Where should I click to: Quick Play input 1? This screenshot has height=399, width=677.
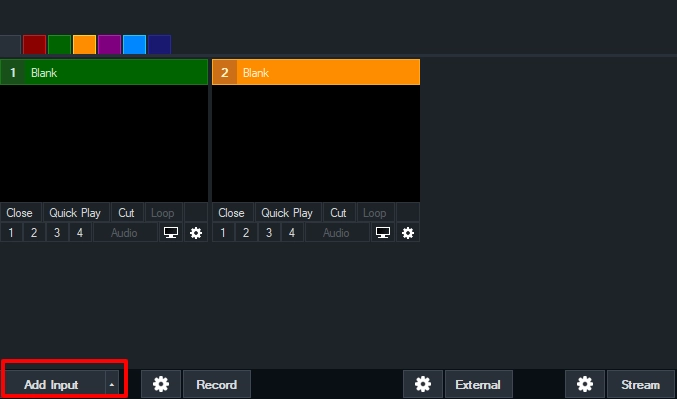(x=76, y=213)
